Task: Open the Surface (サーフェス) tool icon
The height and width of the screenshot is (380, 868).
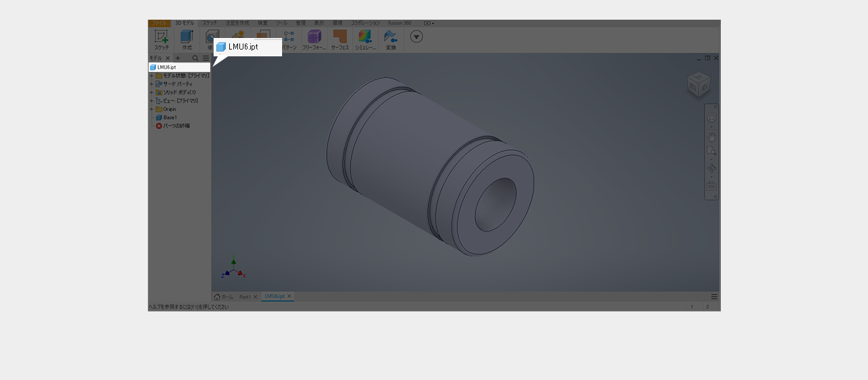Action: (340, 37)
